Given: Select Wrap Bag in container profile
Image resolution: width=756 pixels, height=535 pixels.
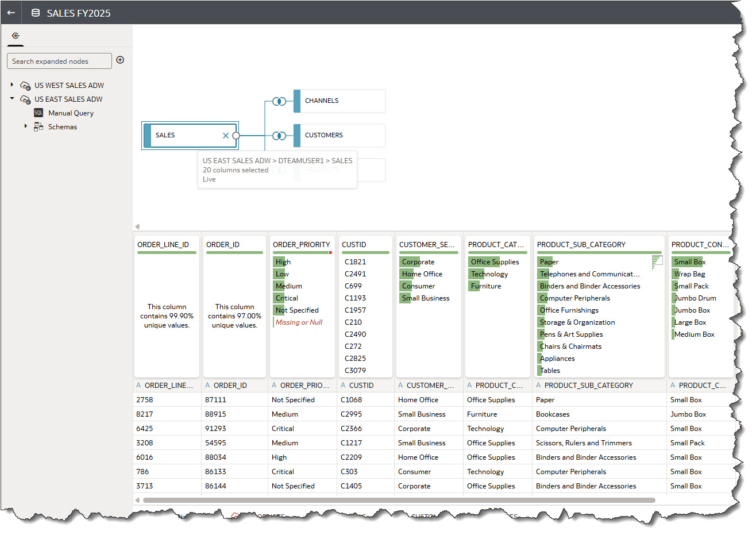Looking at the screenshot, I should 689,274.
